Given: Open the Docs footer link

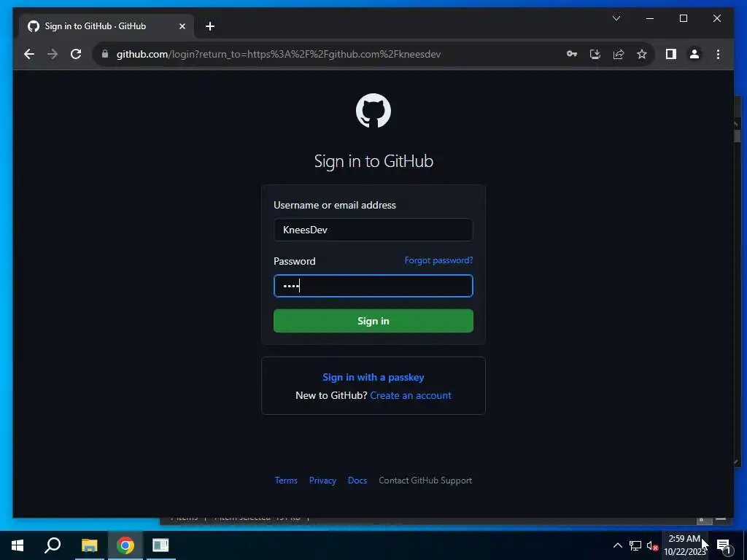Looking at the screenshot, I should [357, 481].
